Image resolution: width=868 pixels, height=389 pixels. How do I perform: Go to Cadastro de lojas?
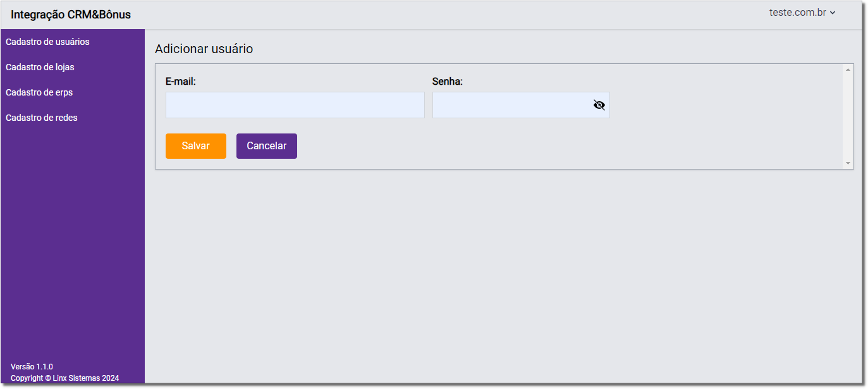pos(40,67)
